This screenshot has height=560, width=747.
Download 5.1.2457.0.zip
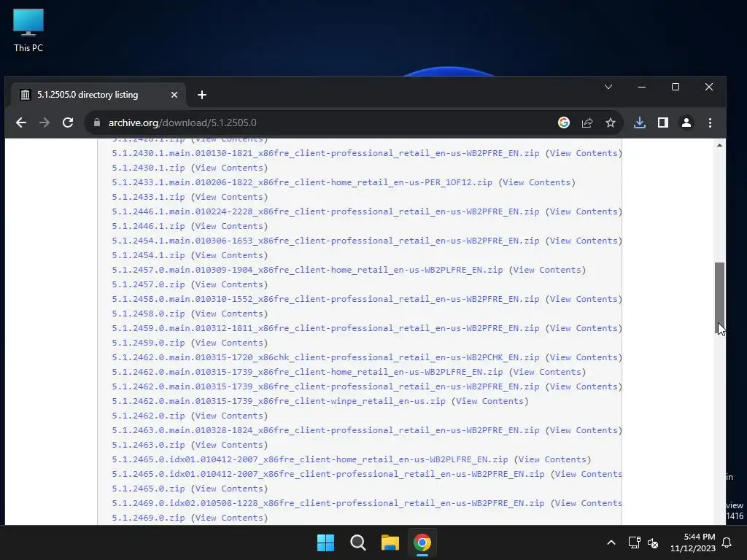[148, 285]
